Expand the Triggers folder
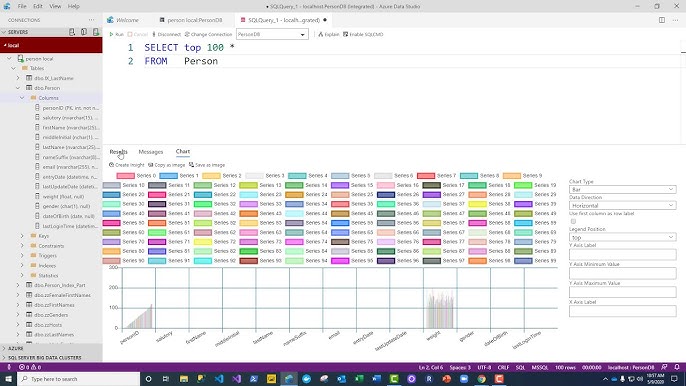This screenshot has width=686, height=386. 22,256
